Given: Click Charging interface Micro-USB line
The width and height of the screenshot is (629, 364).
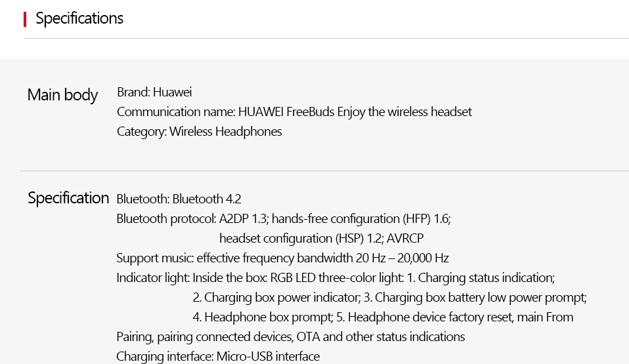Looking at the screenshot, I should click(218, 356).
